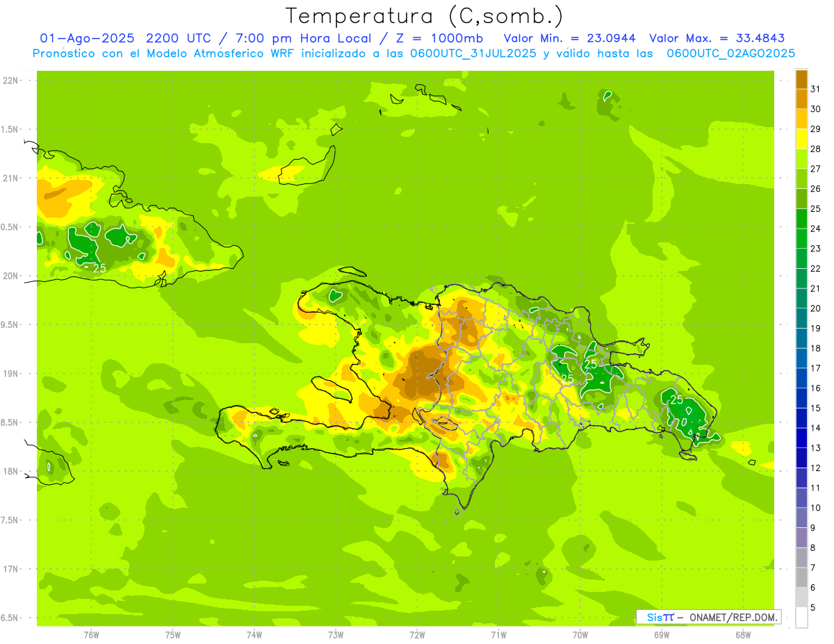This screenshot has height=644, width=834.
Task: Click the "18N" latitude label
Action: tap(10, 471)
